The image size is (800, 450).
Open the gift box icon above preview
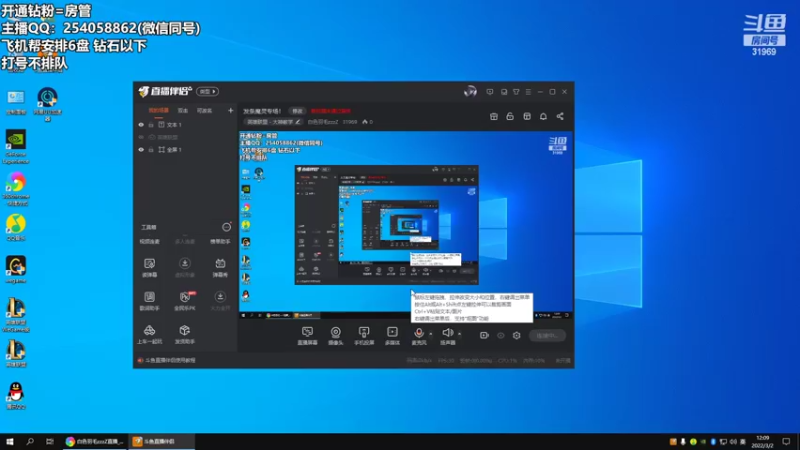(493, 116)
